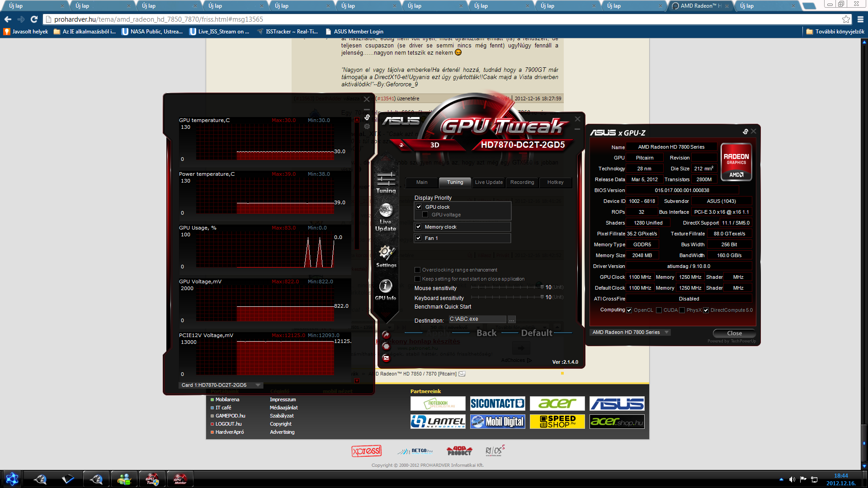Click the browser forward arrow

[x=21, y=19]
